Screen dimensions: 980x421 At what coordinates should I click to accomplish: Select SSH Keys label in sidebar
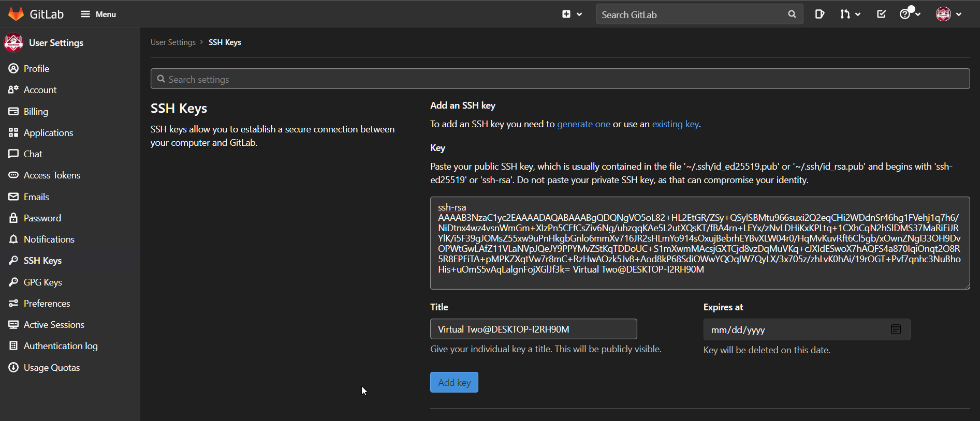click(x=42, y=260)
